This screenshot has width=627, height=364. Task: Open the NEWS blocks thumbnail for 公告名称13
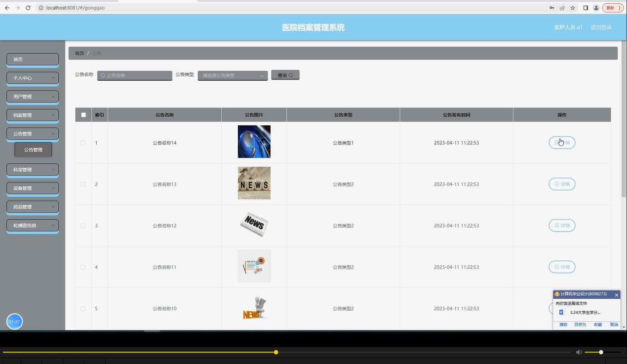(x=254, y=183)
